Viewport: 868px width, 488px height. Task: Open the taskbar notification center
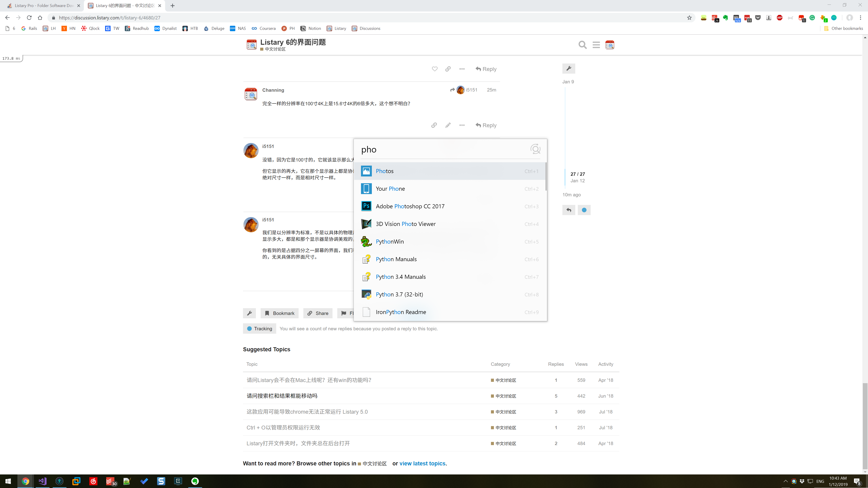857,481
